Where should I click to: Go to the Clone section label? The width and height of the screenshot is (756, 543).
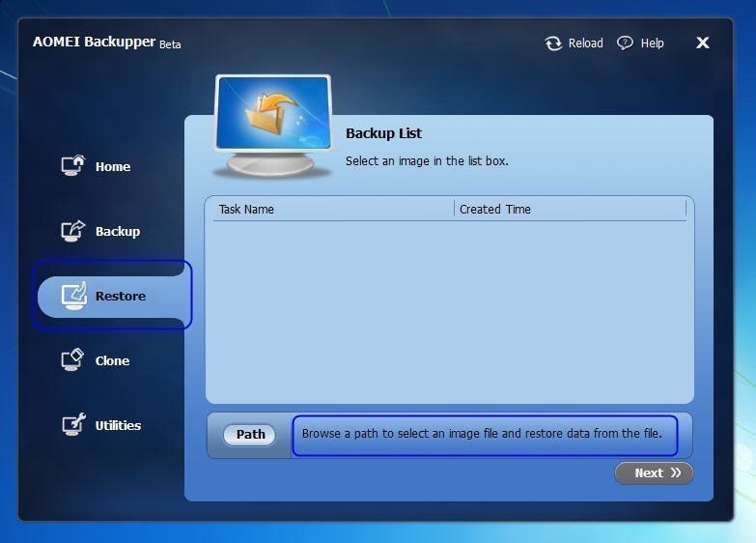pos(112,360)
